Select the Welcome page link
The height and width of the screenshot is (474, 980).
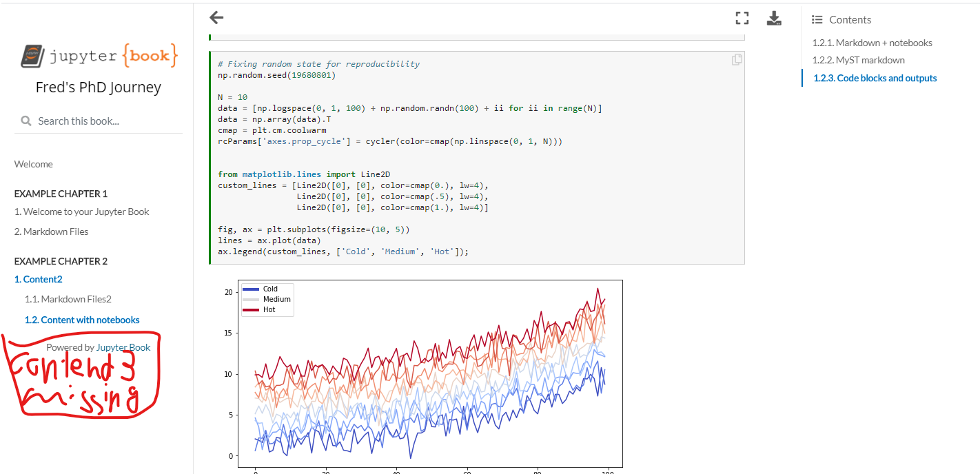33,164
